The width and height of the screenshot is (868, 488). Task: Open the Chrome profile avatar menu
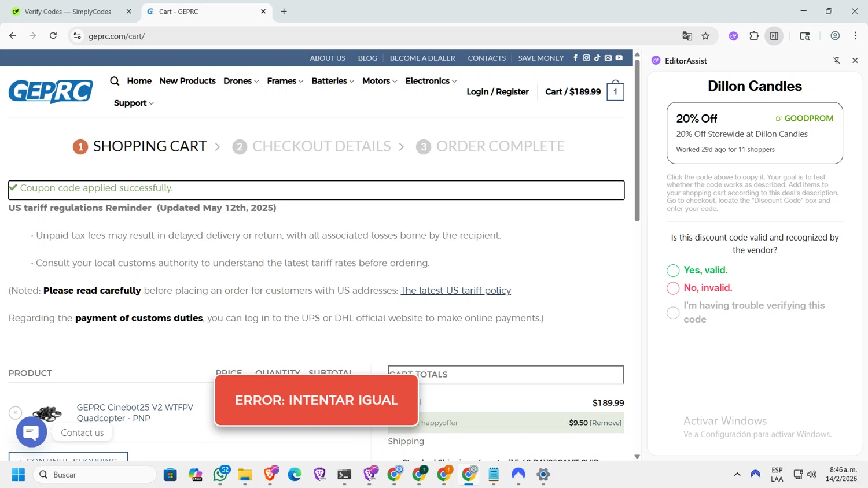coord(835,36)
